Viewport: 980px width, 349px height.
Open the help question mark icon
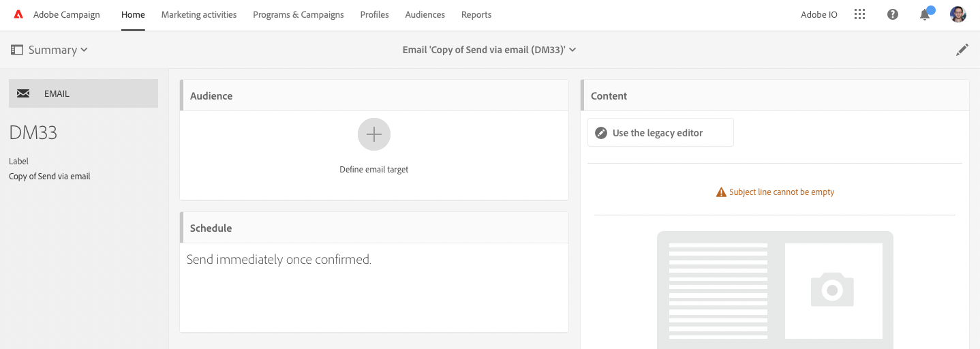[893, 14]
